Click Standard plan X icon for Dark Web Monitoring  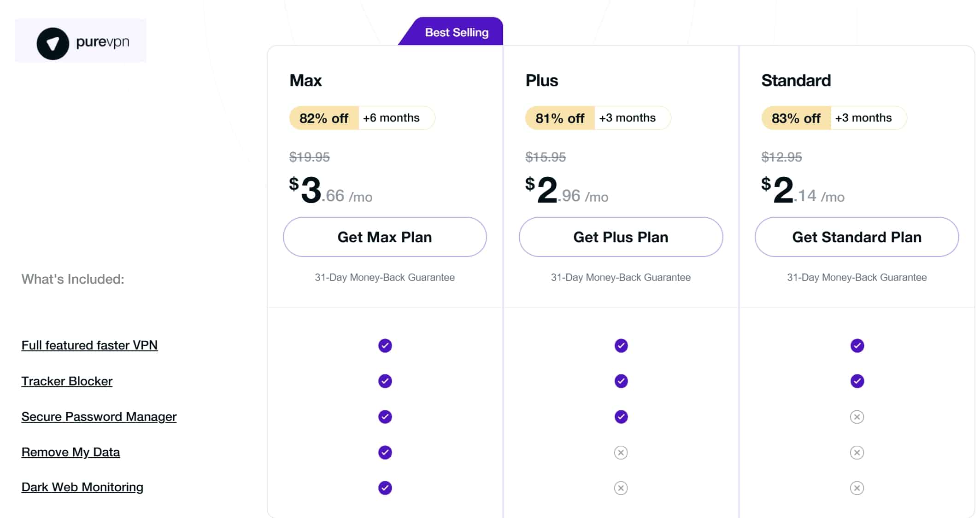(x=857, y=488)
